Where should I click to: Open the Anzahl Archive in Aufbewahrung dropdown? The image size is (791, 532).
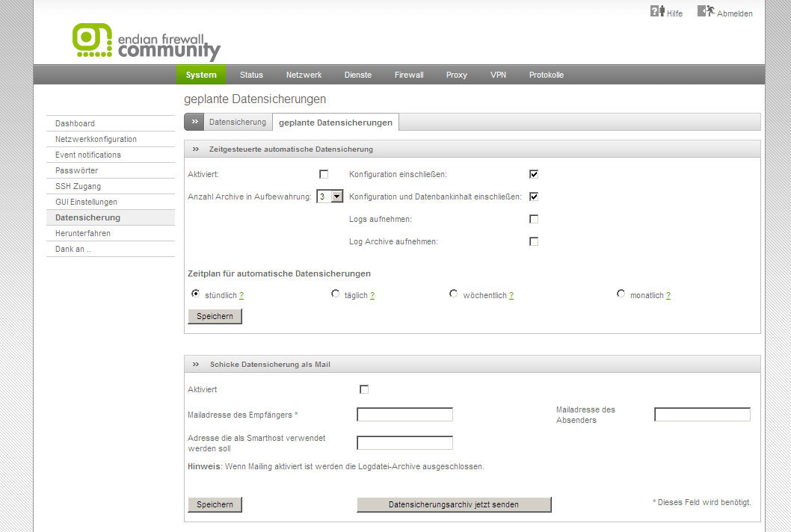pyautogui.click(x=330, y=197)
